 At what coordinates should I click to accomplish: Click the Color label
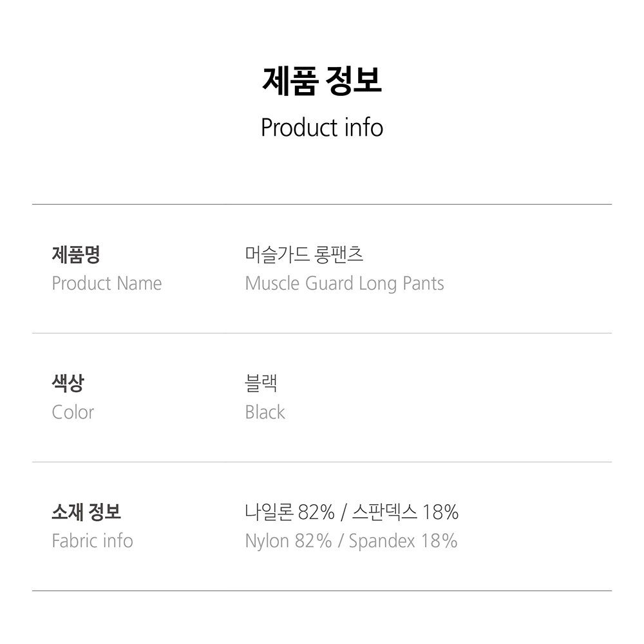[x=73, y=412]
